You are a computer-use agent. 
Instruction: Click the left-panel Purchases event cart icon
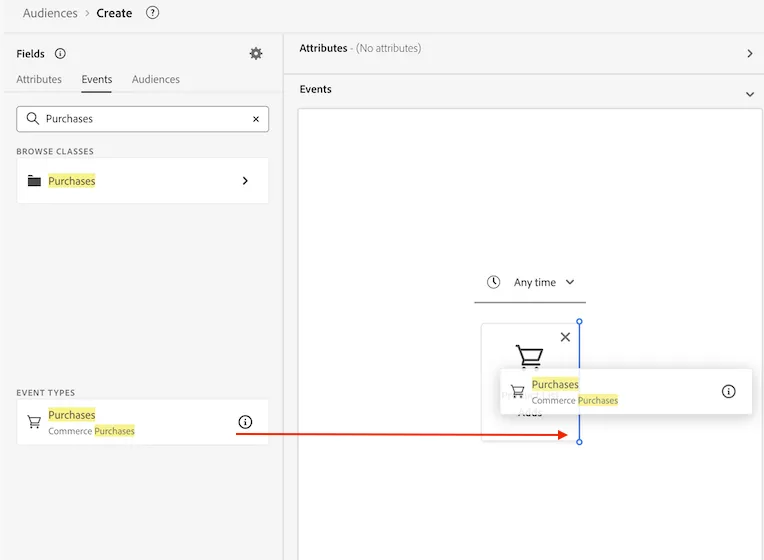34,422
